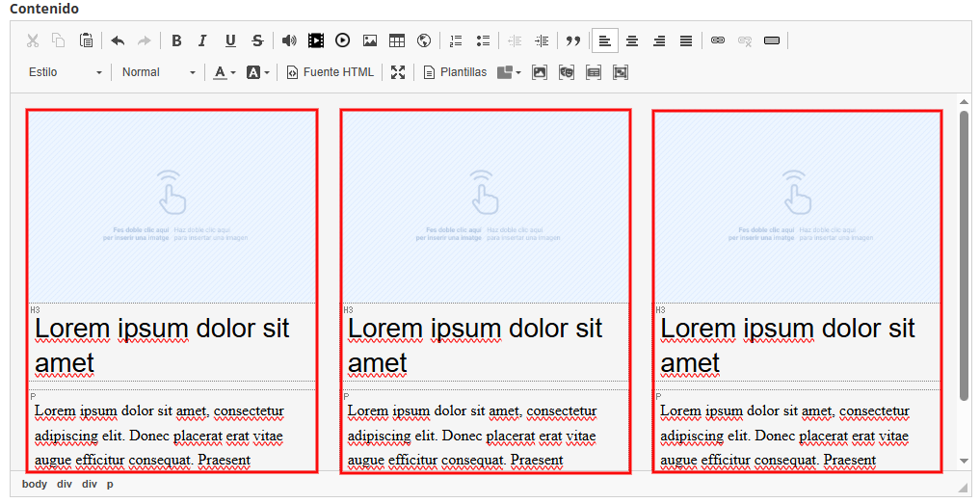Screen dimensions: 980x503
Task: Toggle bold formatting
Action: point(177,40)
